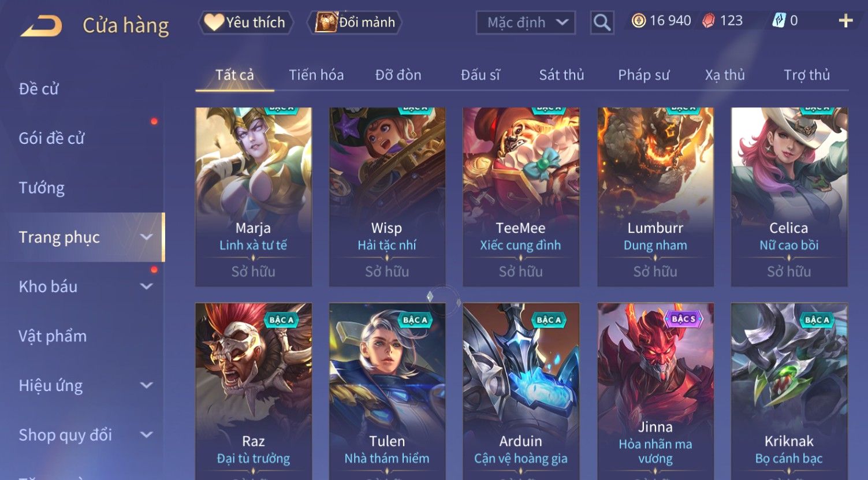
Task: Click the gold coin currency icon
Action: click(638, 21)
